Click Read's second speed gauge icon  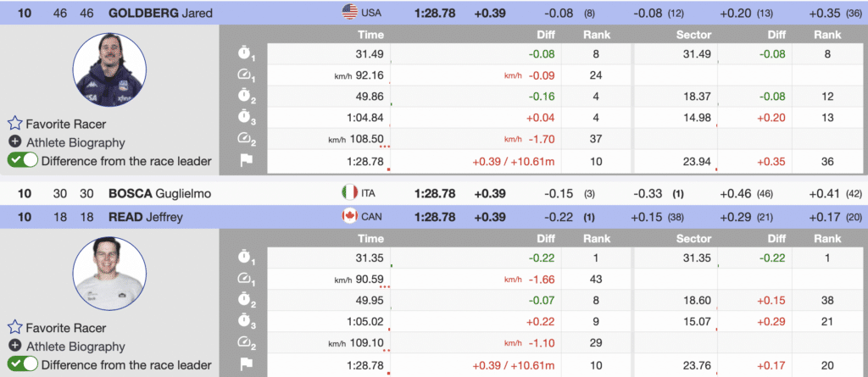tap(245, 343)
